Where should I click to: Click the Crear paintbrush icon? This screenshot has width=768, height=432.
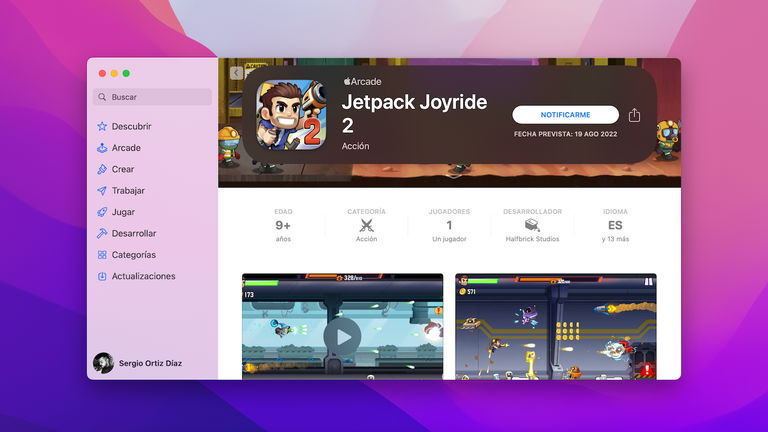pos(102,169)
